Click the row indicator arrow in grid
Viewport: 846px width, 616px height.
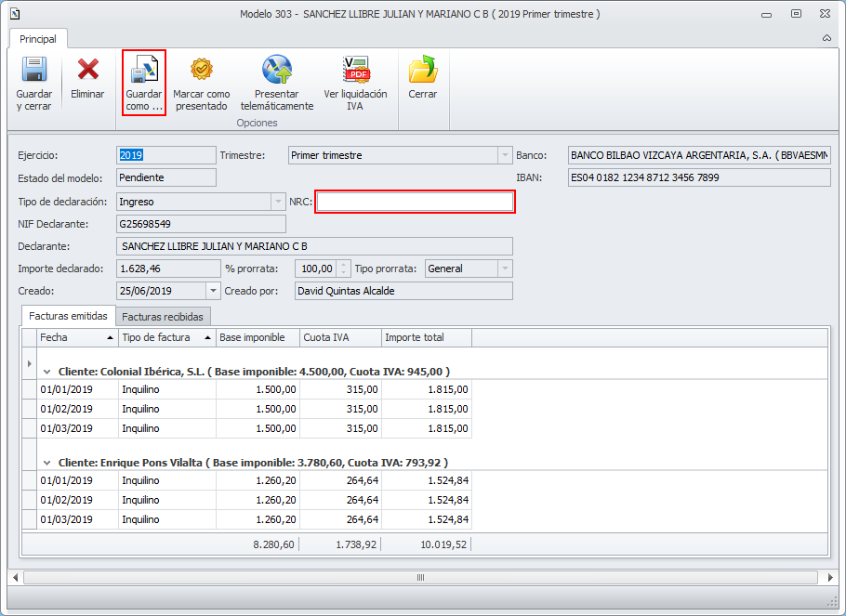click(29, 363)
